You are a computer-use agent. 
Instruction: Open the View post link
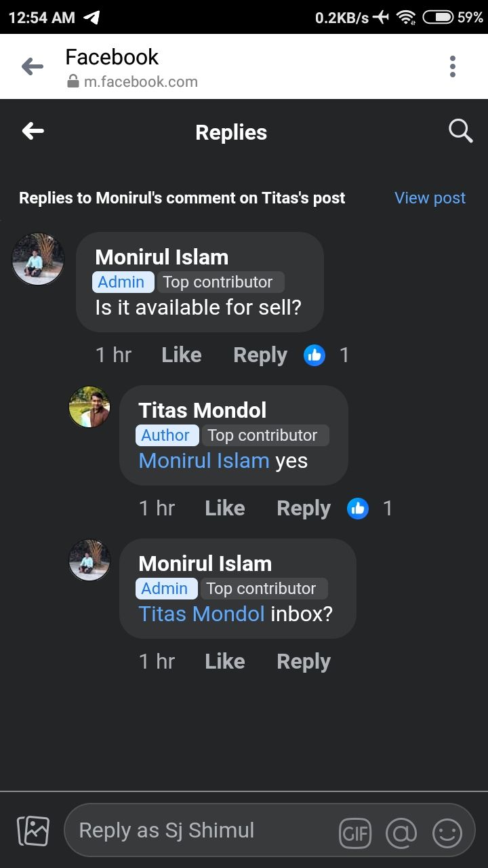[x=430, y=198]
